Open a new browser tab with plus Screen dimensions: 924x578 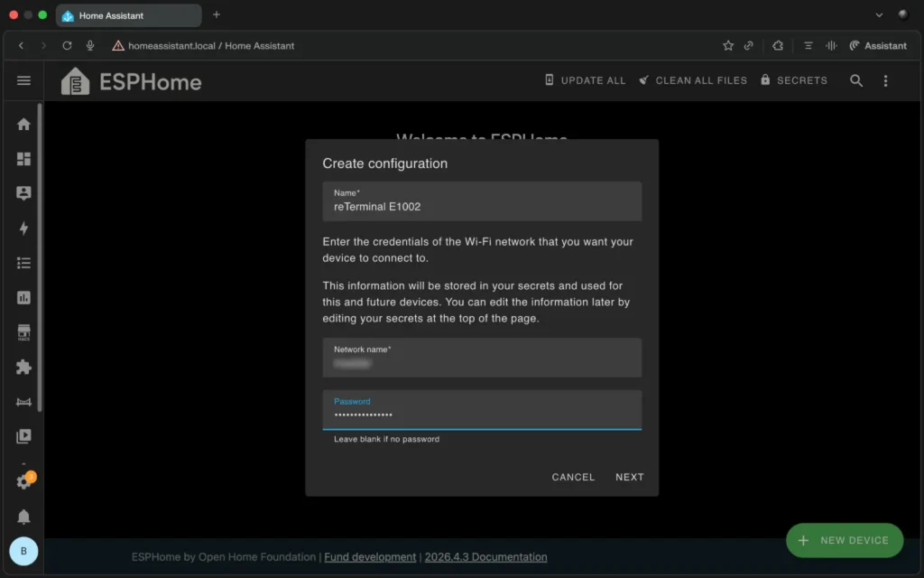click(217, 14)
